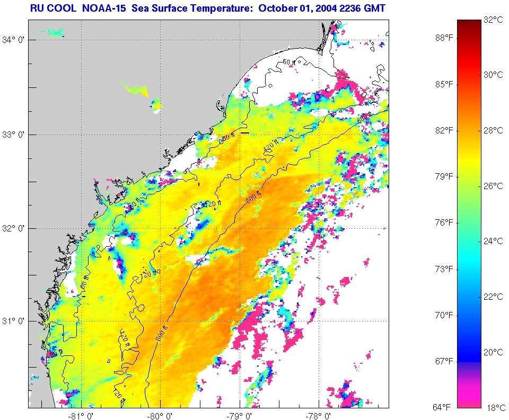Viewport: 509px width, 420px height.
Task: Click the 85°F colorbar label
Action: [x=444, y=84]
